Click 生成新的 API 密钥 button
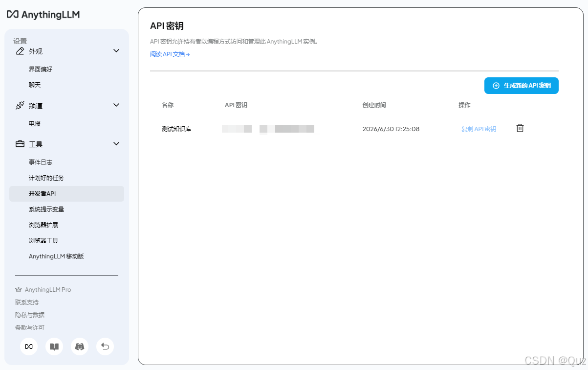Viewport: 588px width, 370px height. coord(521,86)
